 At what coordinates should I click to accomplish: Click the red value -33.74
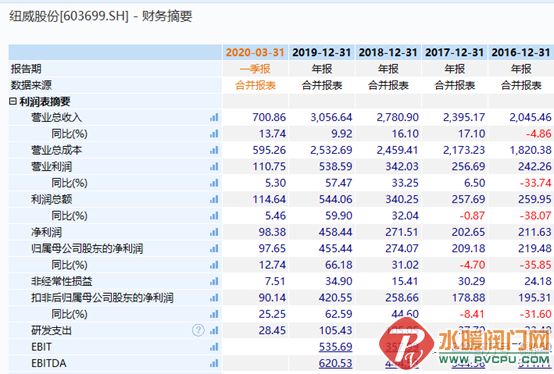535,183
